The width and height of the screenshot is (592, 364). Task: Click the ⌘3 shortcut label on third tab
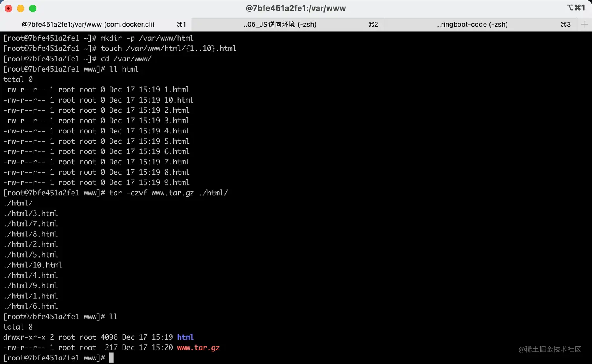[566, 24]
